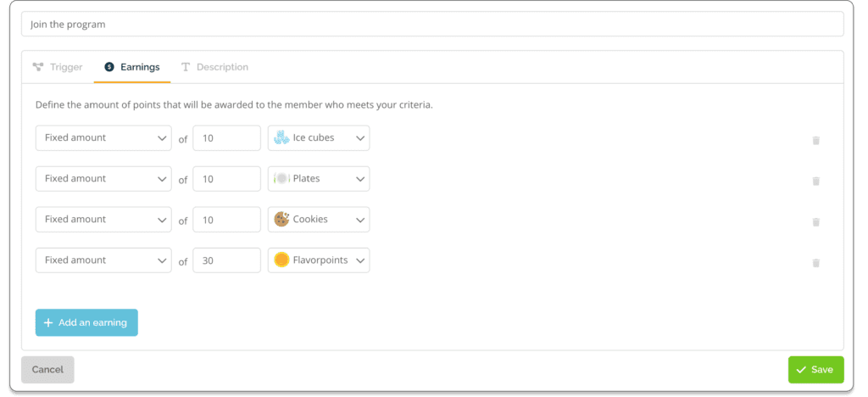Cancel the earning rule changes

click(x=47, y=369)
